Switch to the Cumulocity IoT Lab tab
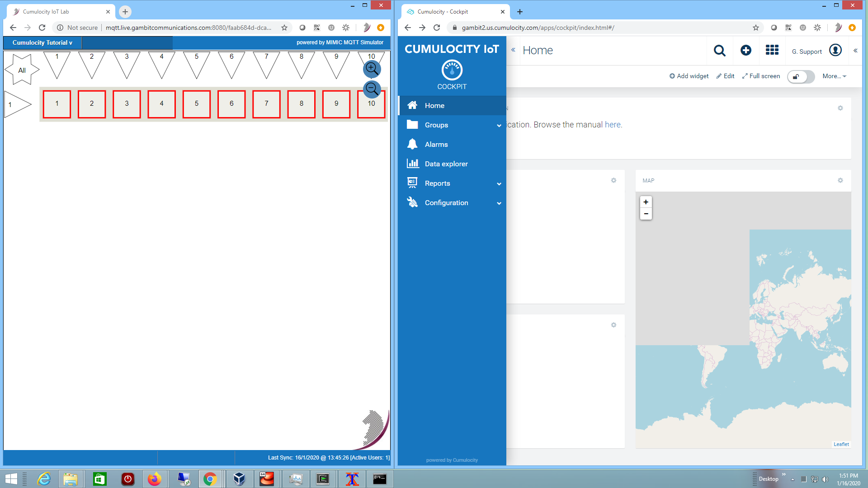868x488 pixels. (61, 12)
